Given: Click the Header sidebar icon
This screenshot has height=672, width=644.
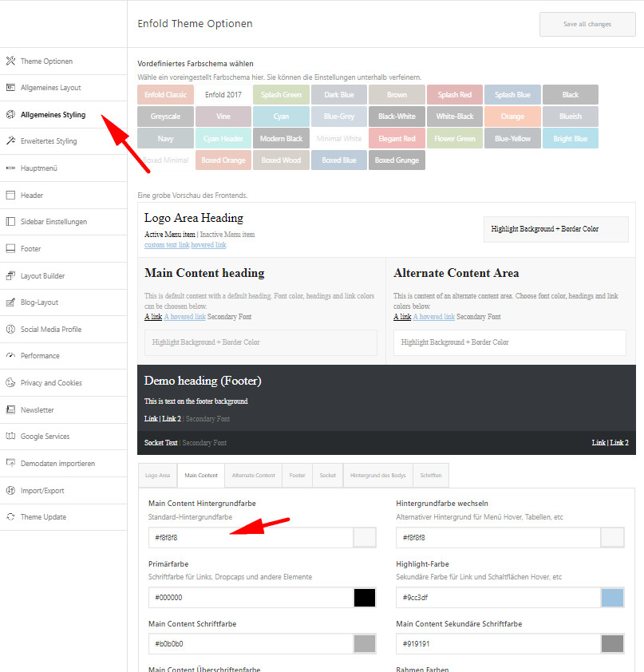Looking at the screenshot, I should [x=10, y=195].
